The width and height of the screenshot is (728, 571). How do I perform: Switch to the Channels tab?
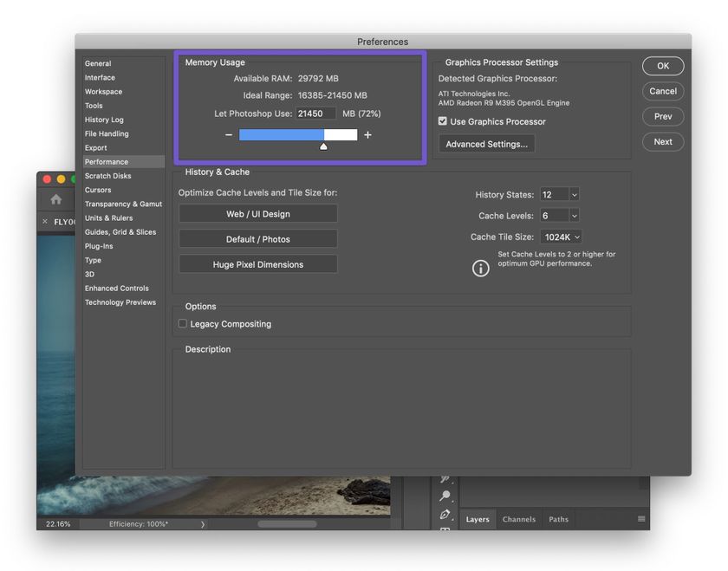pyautogui.click(x=518, y=519)
